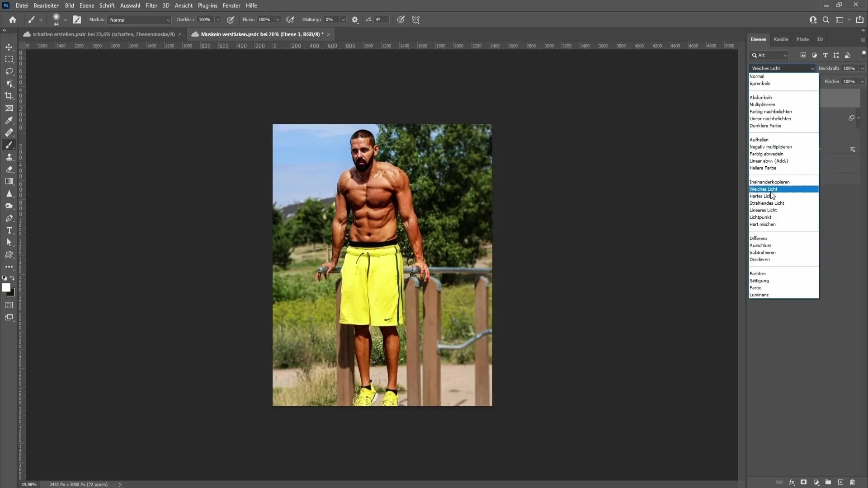Select the Move tool
Screen dimensions: 868x488
coord(9,47)
